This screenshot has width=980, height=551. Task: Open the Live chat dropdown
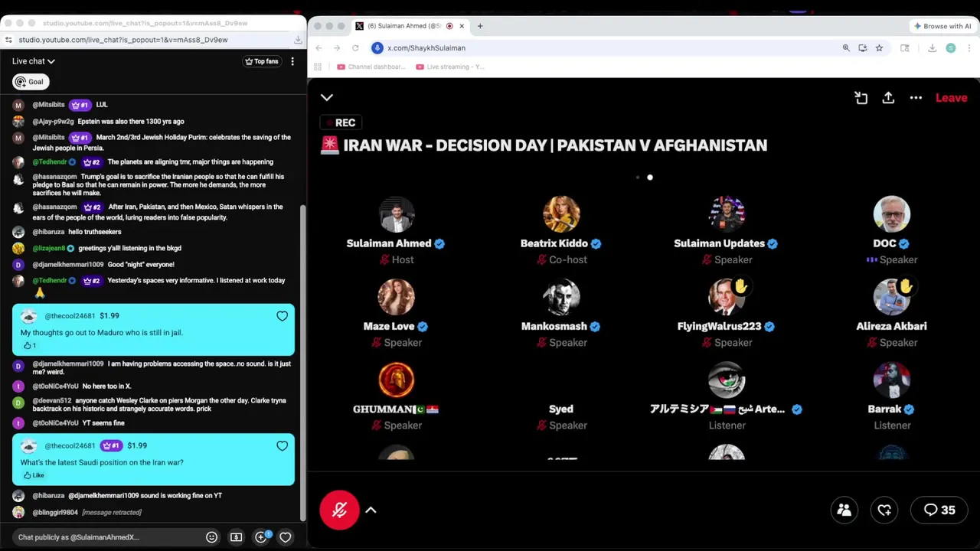34,61
